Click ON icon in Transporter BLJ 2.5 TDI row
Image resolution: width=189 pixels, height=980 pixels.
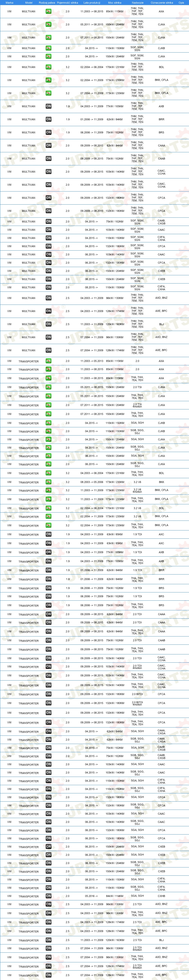(49, 940)
